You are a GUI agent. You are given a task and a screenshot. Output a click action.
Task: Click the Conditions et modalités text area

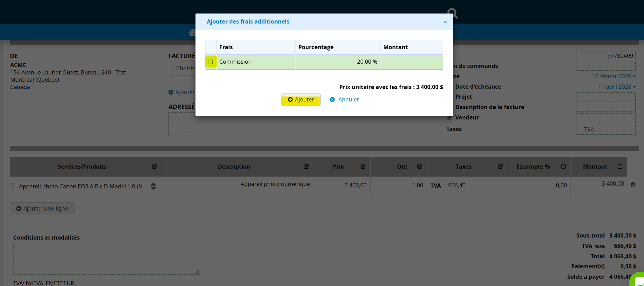(x=106, y=258)
